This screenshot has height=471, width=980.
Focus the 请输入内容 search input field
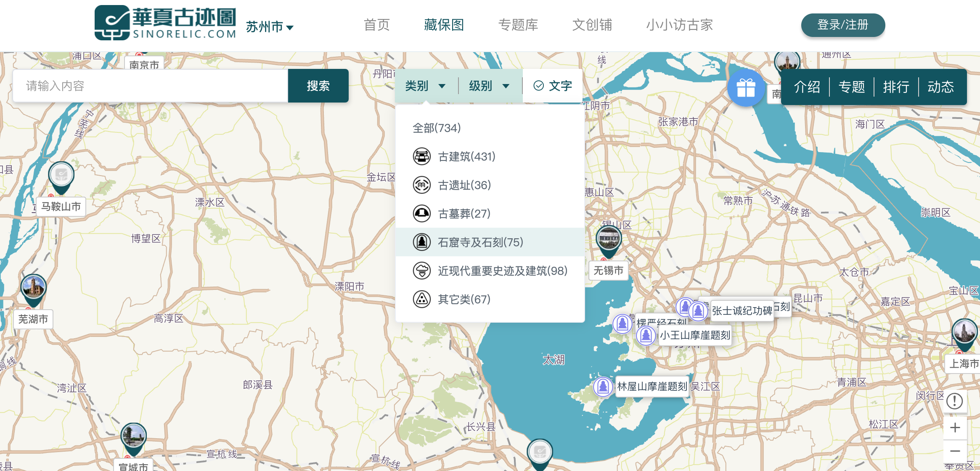(x=150, y=86)
